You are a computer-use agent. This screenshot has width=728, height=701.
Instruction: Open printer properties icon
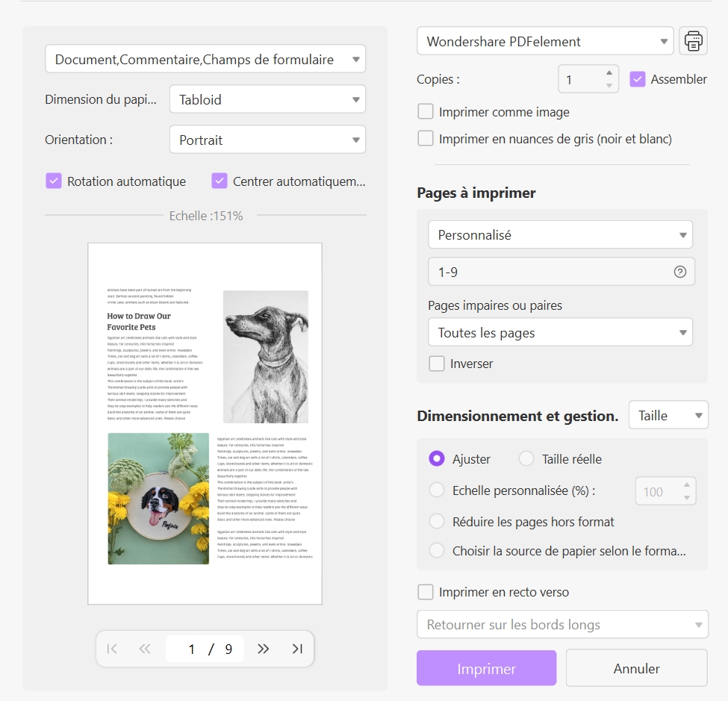[x=693, y=41]
